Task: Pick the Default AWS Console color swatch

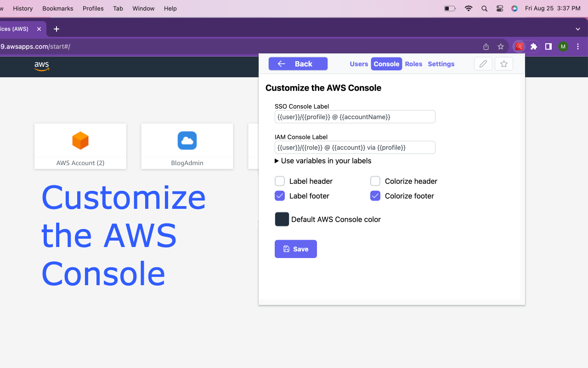Action: [x=282, y=219]
